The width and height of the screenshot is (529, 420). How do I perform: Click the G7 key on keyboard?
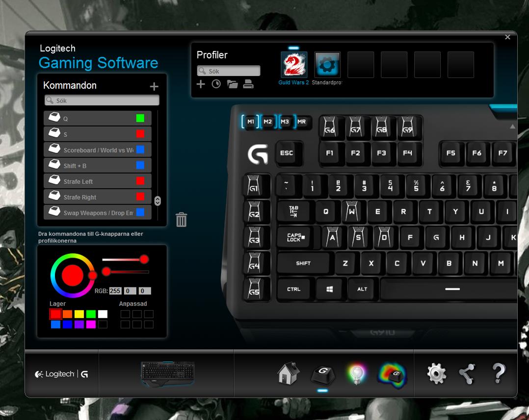tap(355, 128)
